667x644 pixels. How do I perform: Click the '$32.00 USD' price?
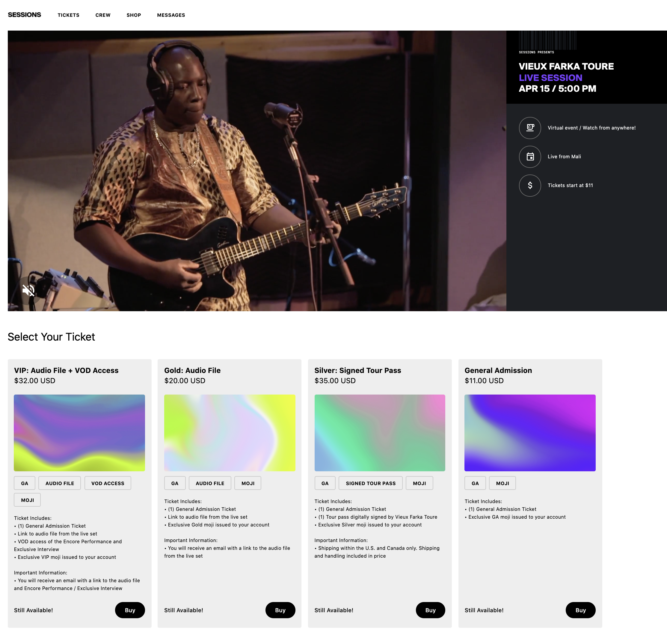coord(35,380)
